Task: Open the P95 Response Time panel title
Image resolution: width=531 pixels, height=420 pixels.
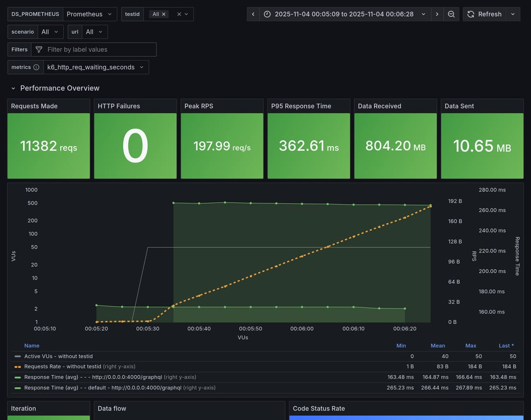Action: coord(301,106)
